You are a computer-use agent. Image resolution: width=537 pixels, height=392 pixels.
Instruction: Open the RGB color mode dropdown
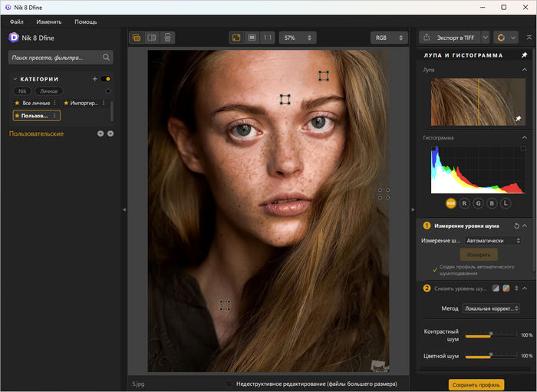click(389, 37)
